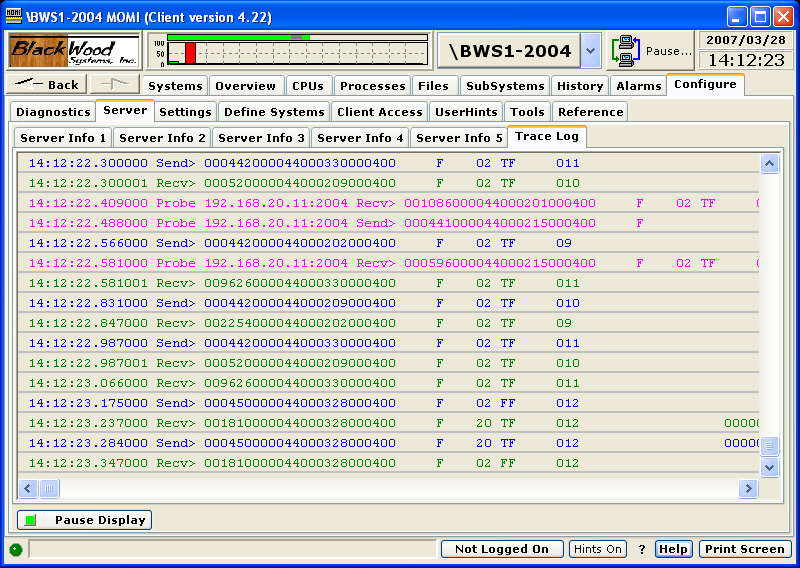Click the forward arrow navigation button
Image resolution: width=800 pixels, height=568 pixels.
point(114,85)
